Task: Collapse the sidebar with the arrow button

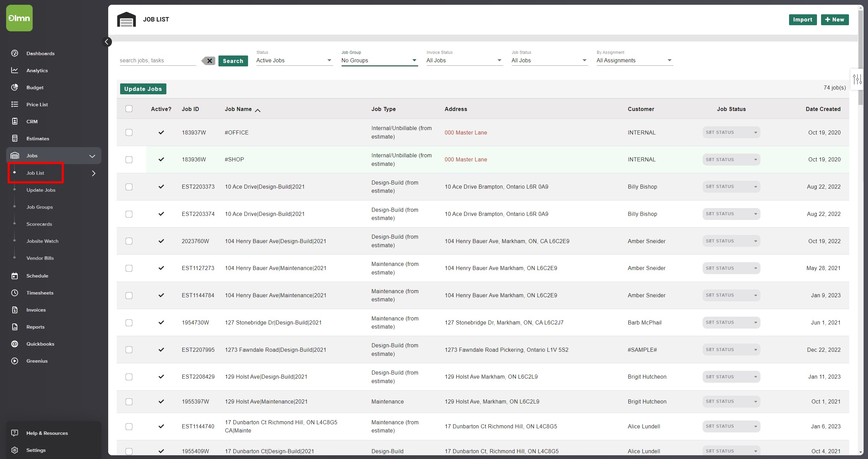Action: (107, 42)
